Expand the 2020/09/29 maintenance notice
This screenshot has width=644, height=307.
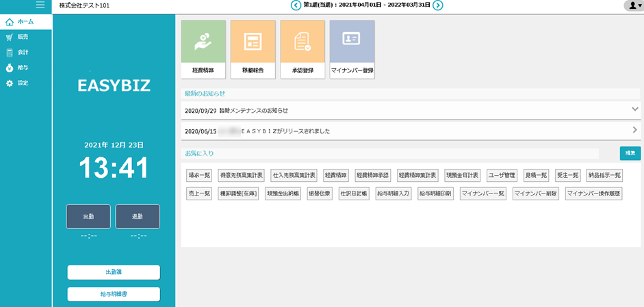[x=634, y=109]
